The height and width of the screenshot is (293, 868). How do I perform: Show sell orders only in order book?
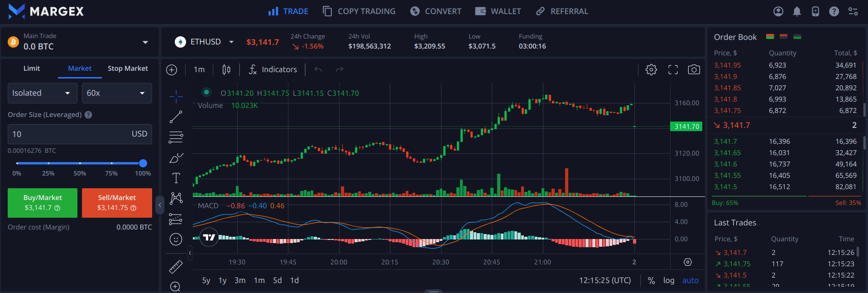pos(784,37)
